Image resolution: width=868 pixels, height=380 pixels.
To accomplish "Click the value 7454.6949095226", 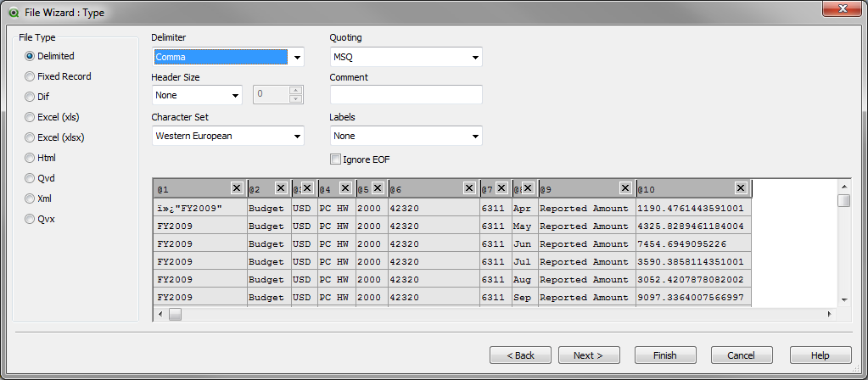I will [682, 244].
